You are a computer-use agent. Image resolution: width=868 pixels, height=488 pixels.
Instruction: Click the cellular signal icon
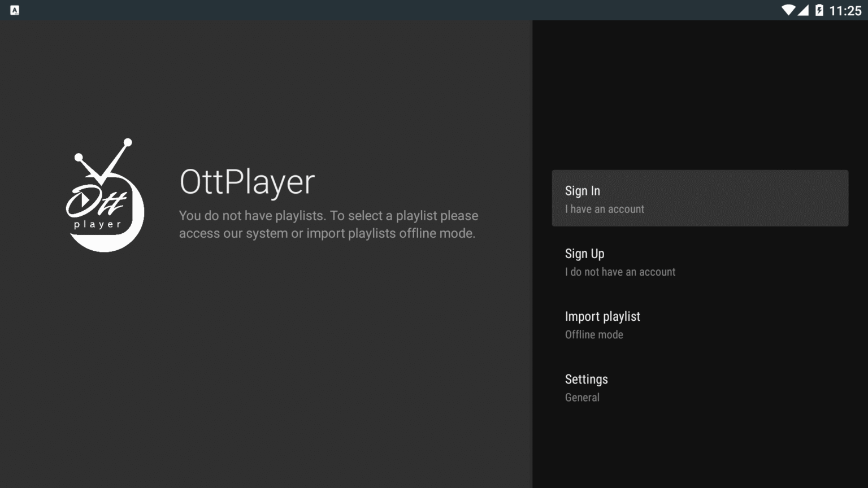point(804,10)
